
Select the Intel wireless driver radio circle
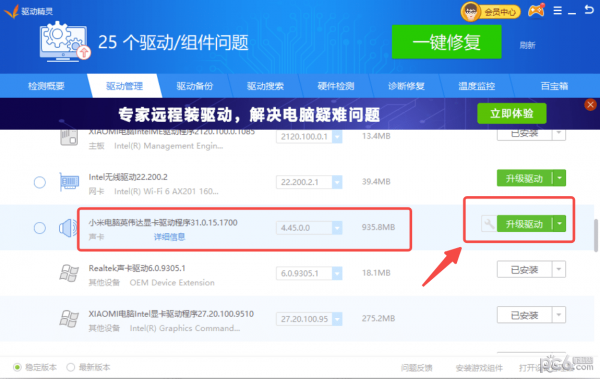click(40, 182)
